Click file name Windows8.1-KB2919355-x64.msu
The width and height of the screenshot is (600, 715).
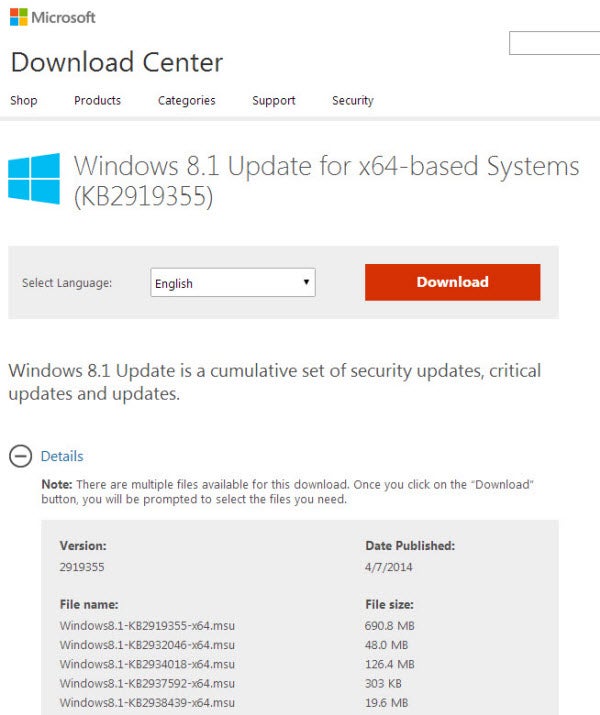point(147,626)
